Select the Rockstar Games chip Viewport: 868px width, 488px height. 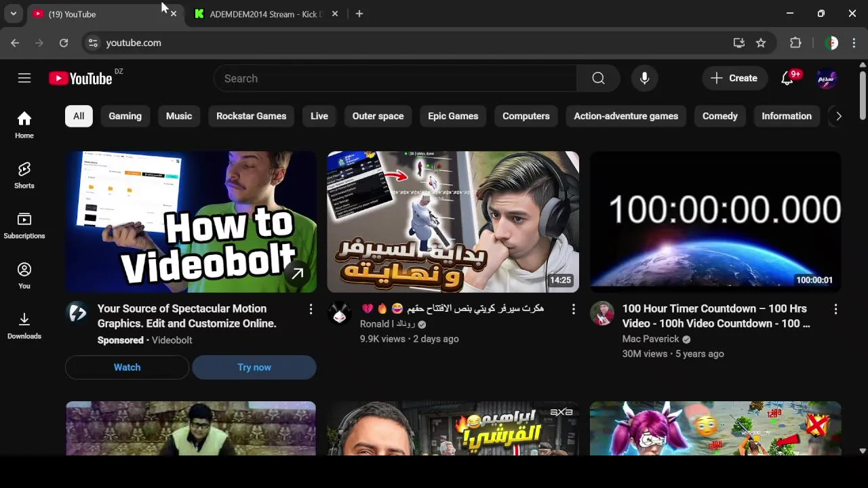[252, 116]
